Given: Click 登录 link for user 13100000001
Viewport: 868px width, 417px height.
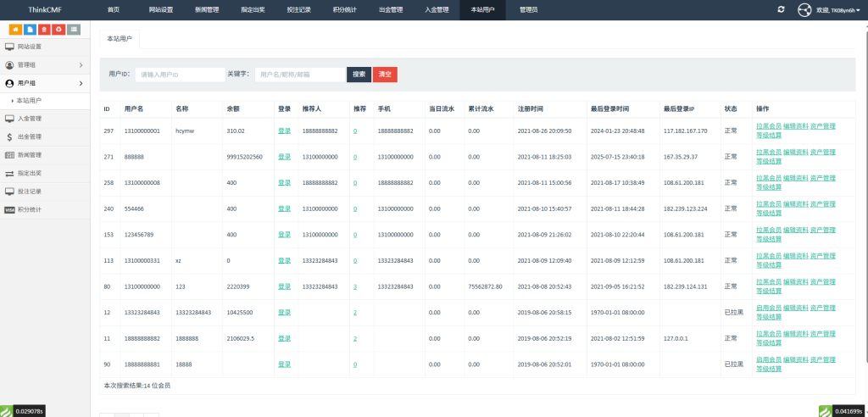Looking at the screenshot, I should [x=284, y=131].
